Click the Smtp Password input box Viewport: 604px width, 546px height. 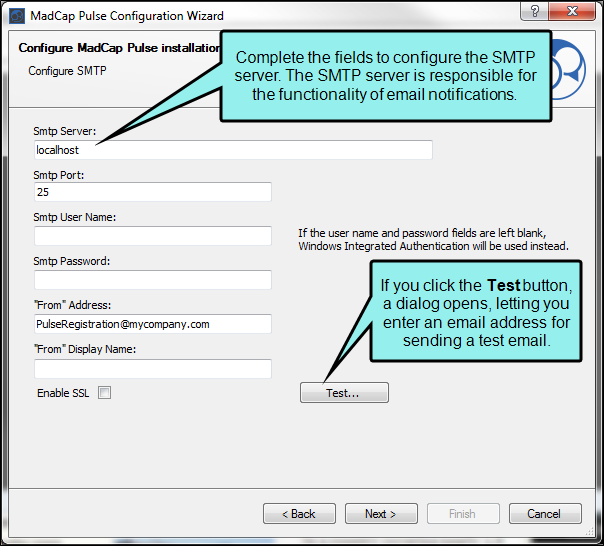153,280
